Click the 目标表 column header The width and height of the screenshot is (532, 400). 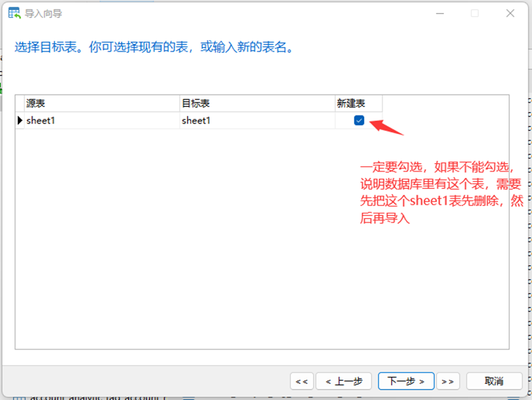point(256,103)
